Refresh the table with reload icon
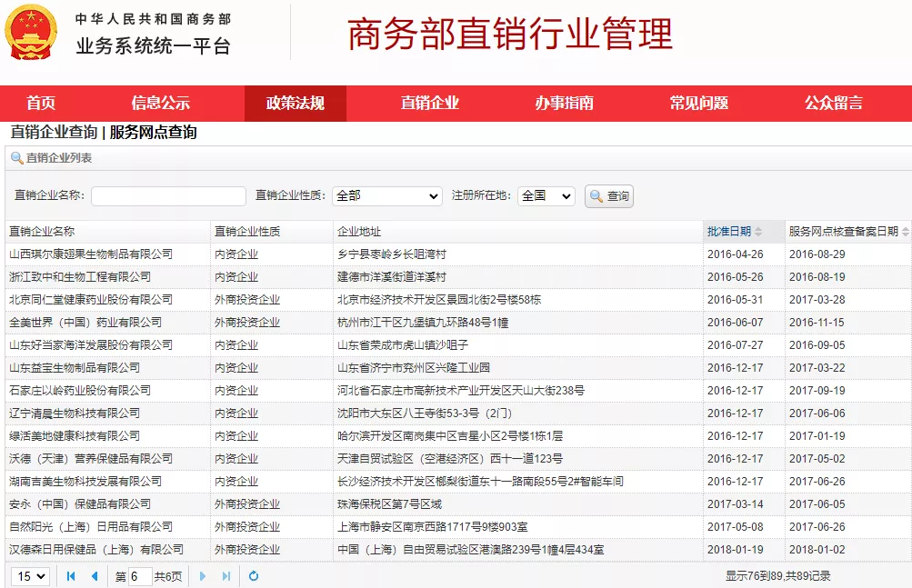 coord(254,576)
